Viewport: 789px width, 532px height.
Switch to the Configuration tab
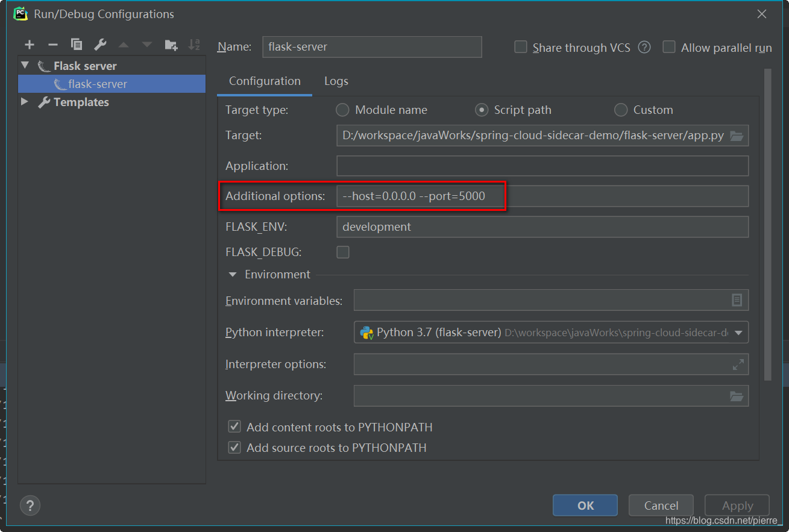[x=265, y=81]
